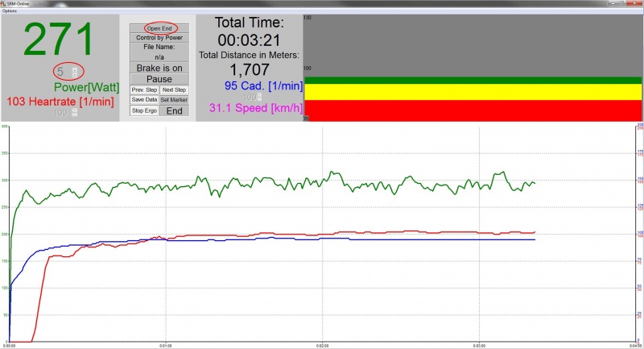The image size is (644, 349).
Task: Toggle the Brake is on button
Action: [159, 69]
